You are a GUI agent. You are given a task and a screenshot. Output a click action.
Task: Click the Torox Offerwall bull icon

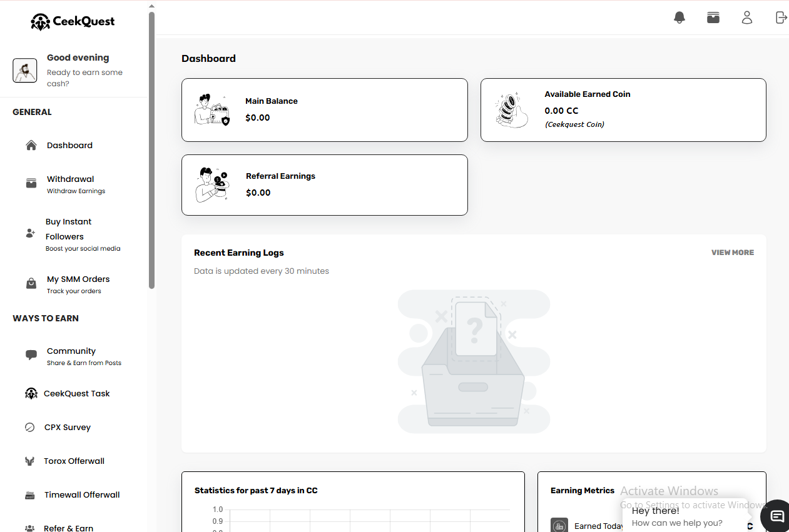pyautogui.click(x=29, y=461)
